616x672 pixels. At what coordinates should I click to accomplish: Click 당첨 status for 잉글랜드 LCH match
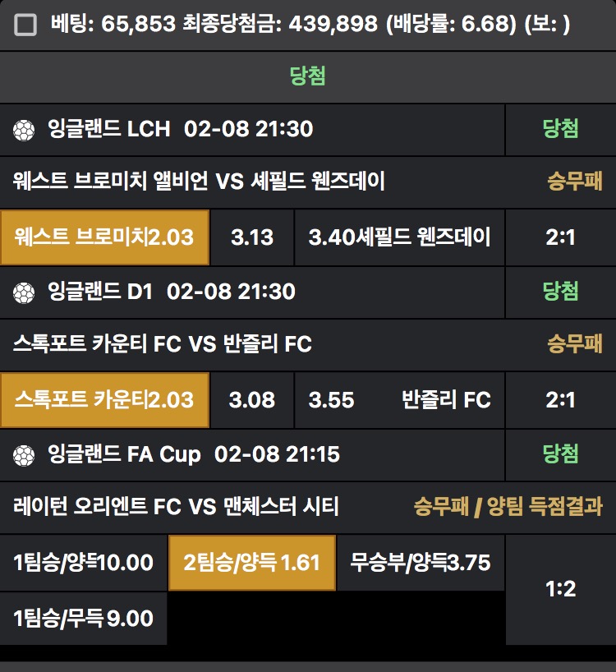click(561, 129)
